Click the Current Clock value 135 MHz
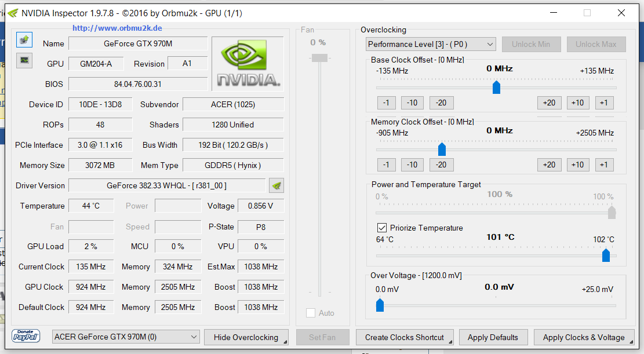Screen dimensions: 644x354 91,267
